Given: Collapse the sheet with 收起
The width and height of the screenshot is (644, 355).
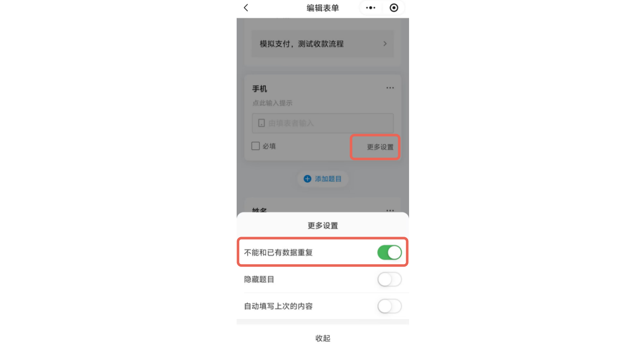Looking at the screenshot, I should pos(323,338).
